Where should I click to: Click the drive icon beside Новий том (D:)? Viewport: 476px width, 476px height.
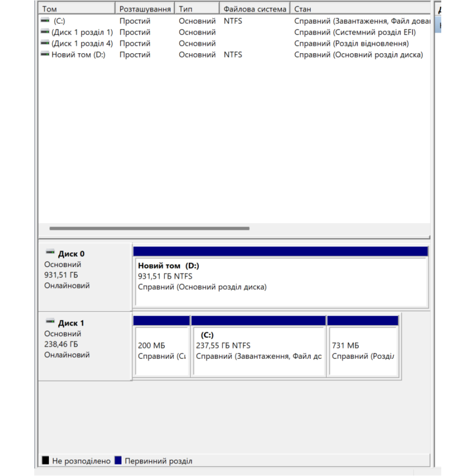[x=45, y=55]
